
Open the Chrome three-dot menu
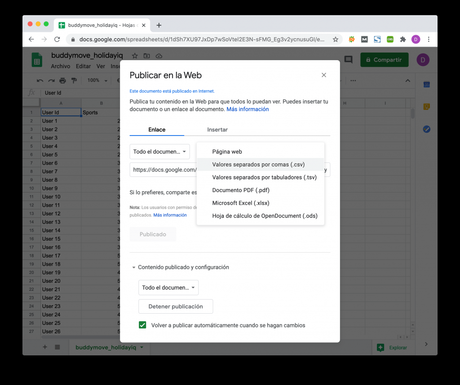(429, 39)
